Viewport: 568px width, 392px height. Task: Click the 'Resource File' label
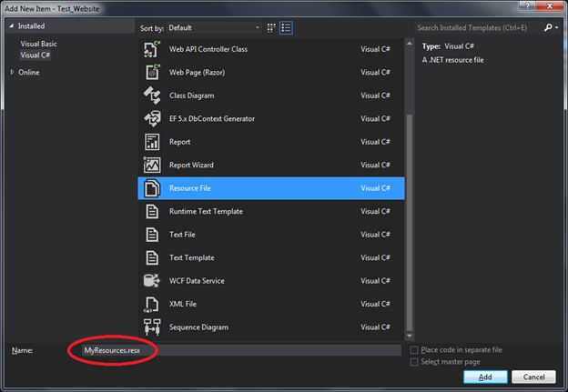click(x=190, y=188)
